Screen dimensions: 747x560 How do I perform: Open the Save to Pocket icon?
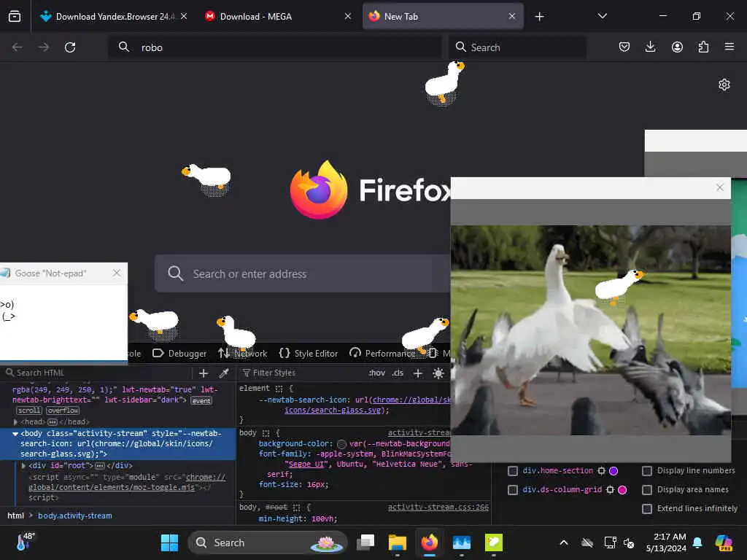click(x=624, y=47)
